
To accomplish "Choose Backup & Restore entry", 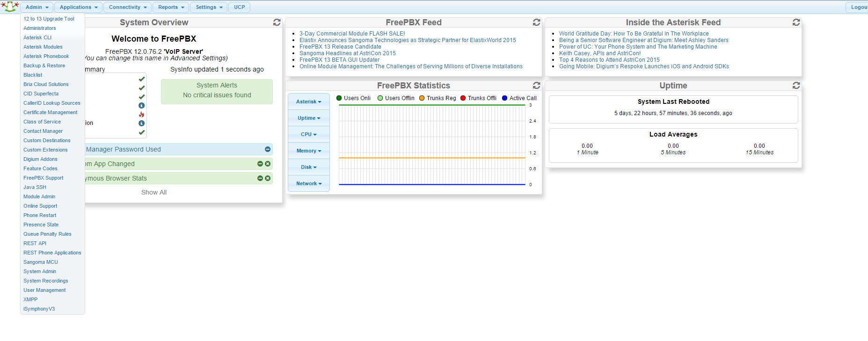I will [44, 65].
